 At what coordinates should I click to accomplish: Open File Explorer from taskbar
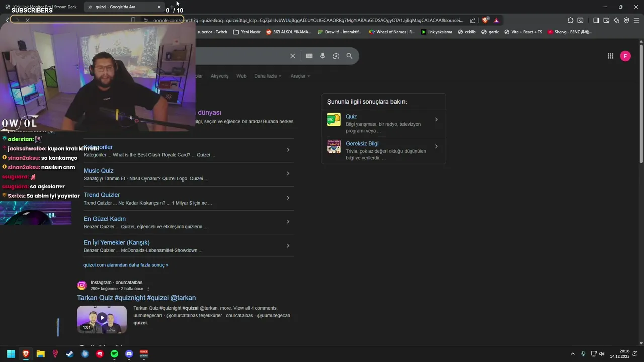point(41,354)
